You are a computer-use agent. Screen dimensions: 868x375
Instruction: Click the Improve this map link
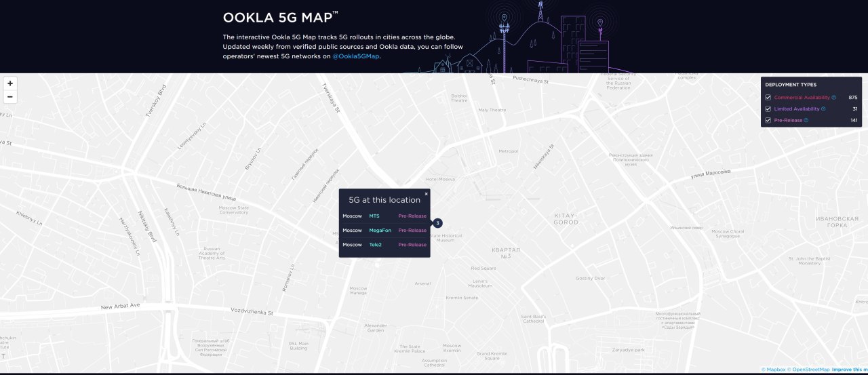pos(849,370)
